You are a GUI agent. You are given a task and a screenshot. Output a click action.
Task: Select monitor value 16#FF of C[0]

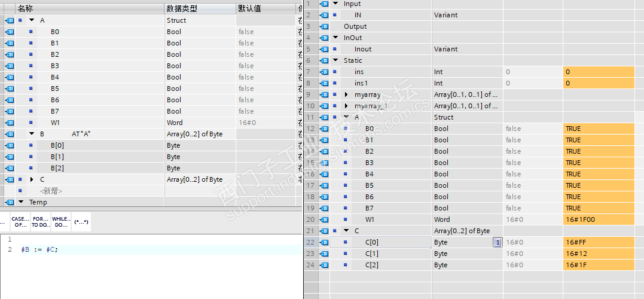point(599,242)
